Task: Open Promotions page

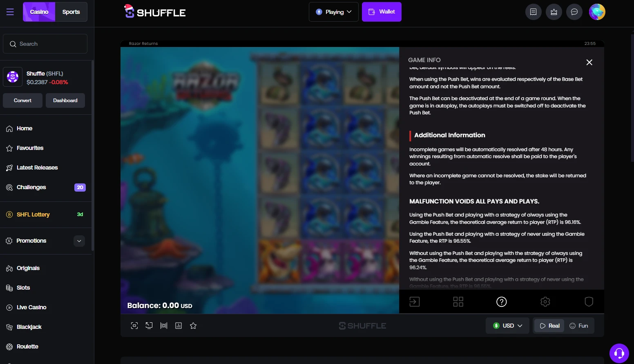Action: click(x=31, y=241)
